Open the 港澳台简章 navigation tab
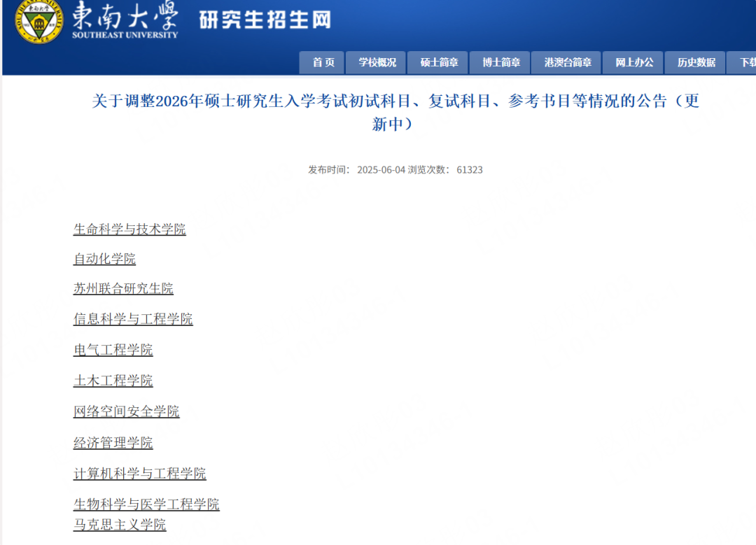Screen dimensions: 756x545 (x=566, y=63)
